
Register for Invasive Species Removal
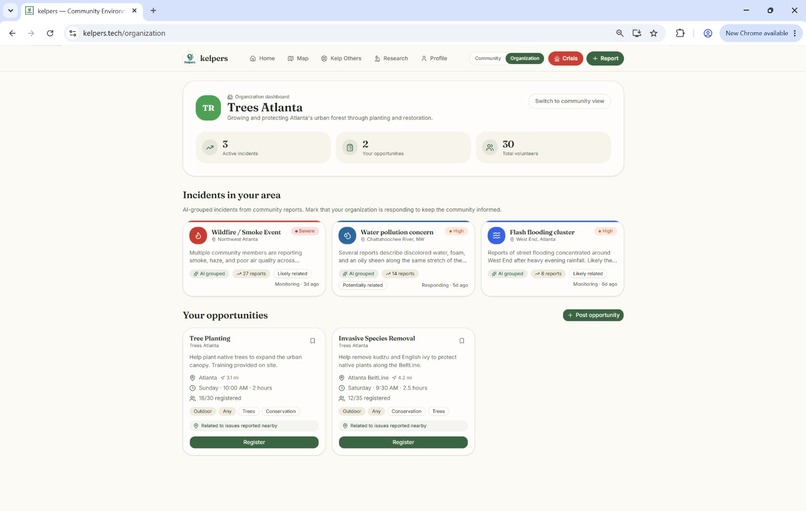point(403,442)
